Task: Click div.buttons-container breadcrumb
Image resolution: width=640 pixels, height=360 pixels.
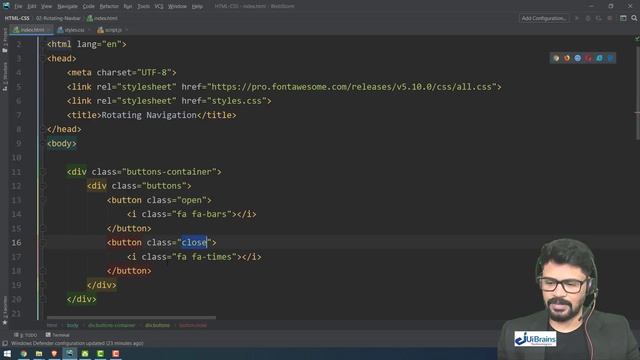Action: [x=111, y=325]
